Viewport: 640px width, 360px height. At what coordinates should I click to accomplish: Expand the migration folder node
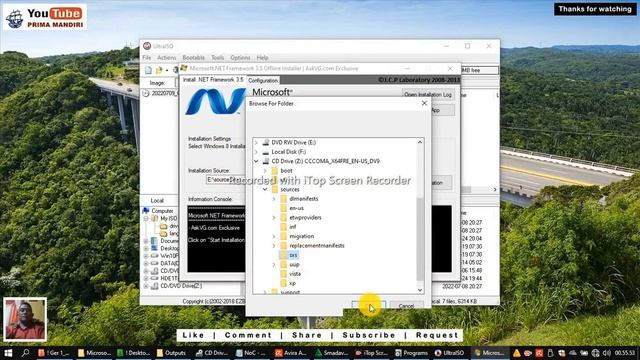(274, 236)
